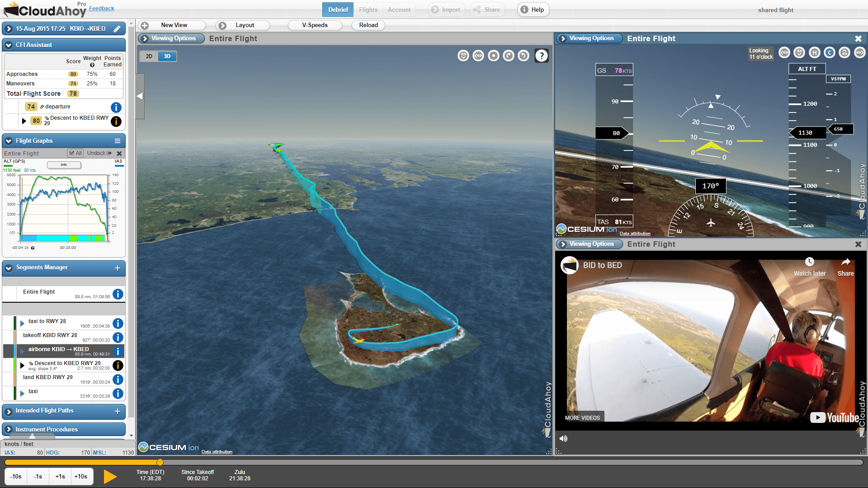Image resolution: width=868 pixels, height=488 pixels.
Task: Click the Share button in top bar
Action: 486,9
